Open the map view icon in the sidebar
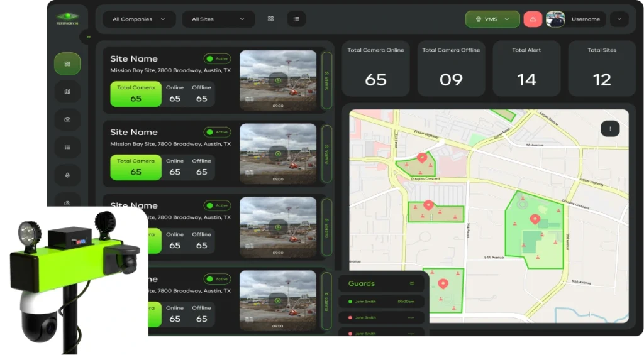 [67, 92]
